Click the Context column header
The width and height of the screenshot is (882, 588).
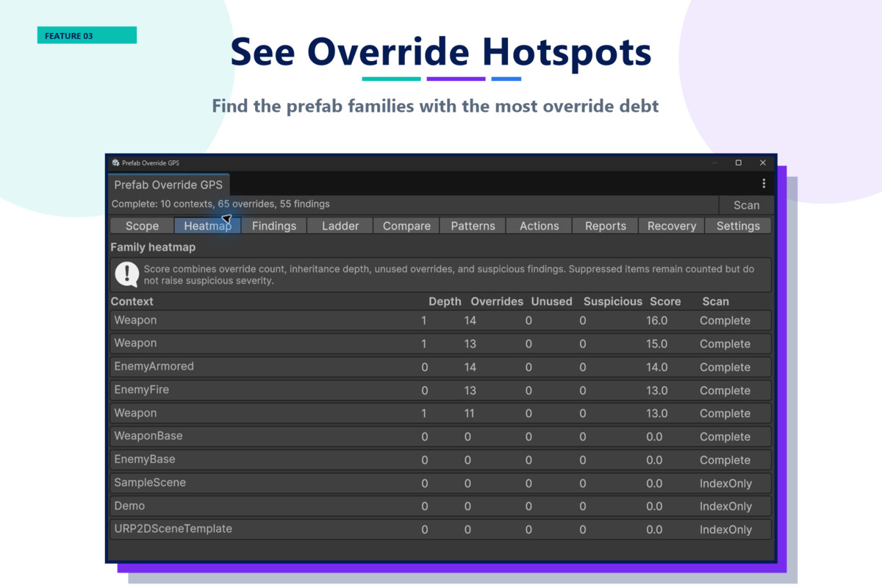pyautogui.click(x=132, y=301)
